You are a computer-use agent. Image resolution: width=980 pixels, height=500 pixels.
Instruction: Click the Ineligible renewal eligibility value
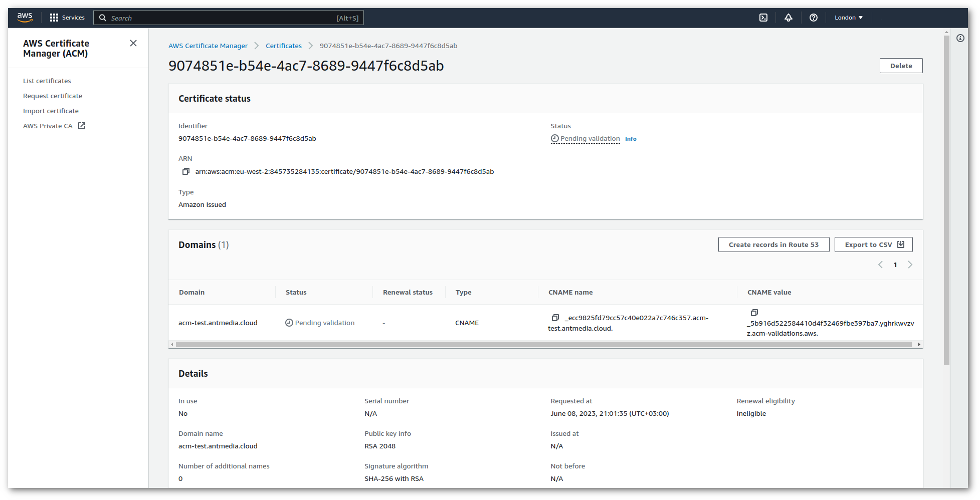pos(751,413)
